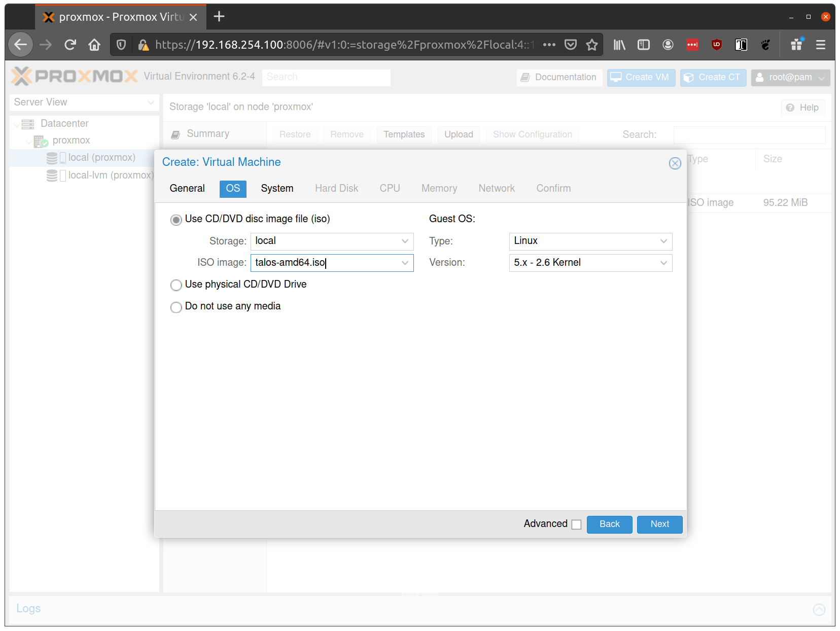The image size is (840, 631).
Task: Open the kernel Version dropdown
Action: point(590,263)
